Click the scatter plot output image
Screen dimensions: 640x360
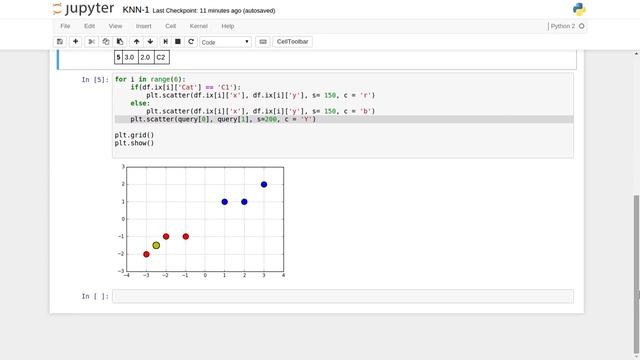click(202, 221)
